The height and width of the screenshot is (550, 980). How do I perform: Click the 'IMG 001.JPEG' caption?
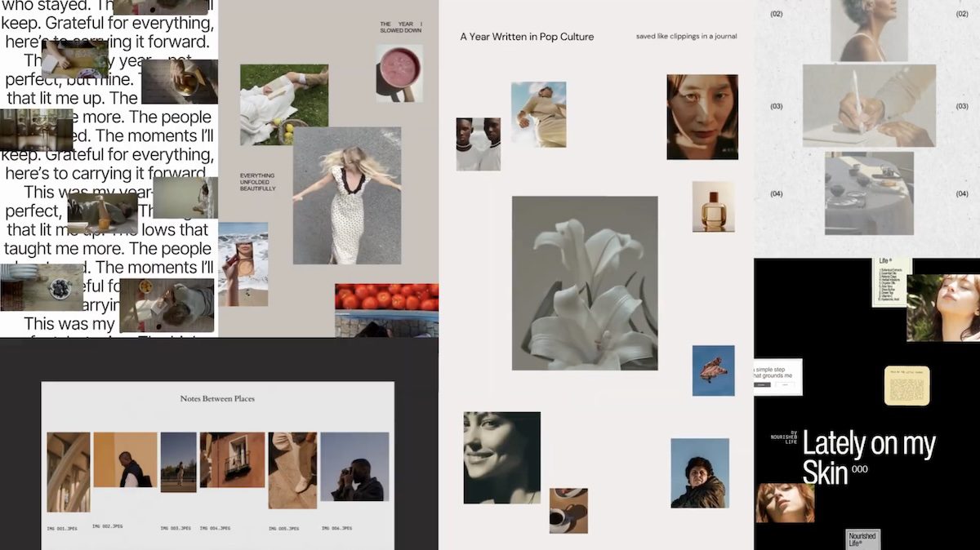[x=62, y=529]
